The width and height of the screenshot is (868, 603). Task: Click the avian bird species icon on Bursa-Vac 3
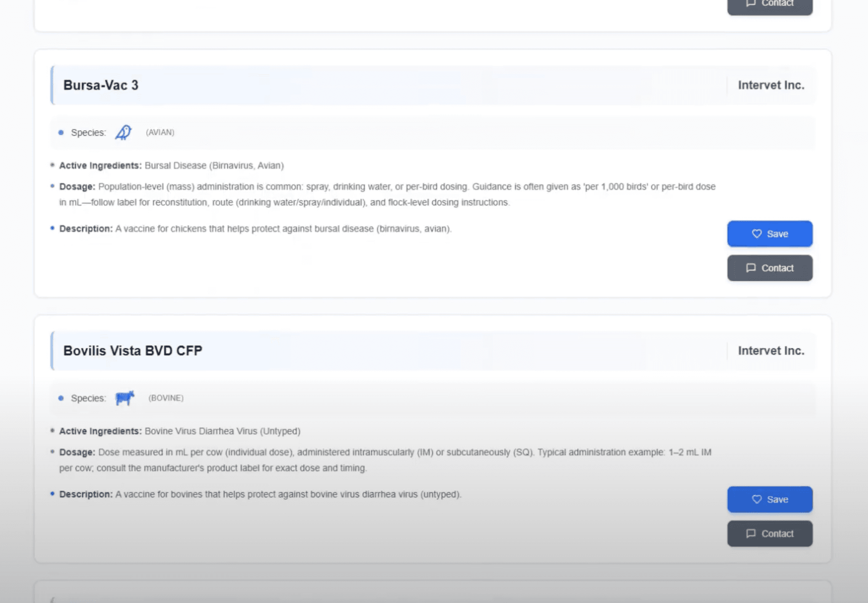123,132
